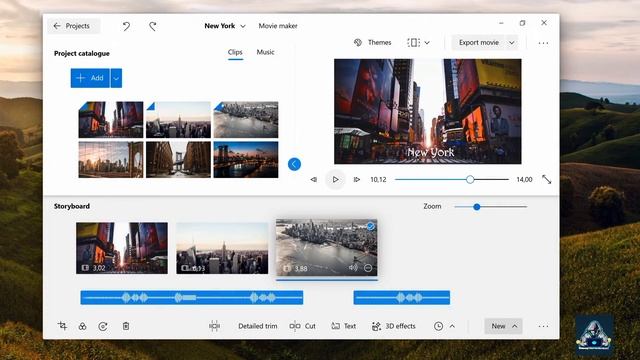Select the Brooklyn Bridge night clip
Image resolution: width=640 pixels, height=360 pixels.
(x=246, y=160)
